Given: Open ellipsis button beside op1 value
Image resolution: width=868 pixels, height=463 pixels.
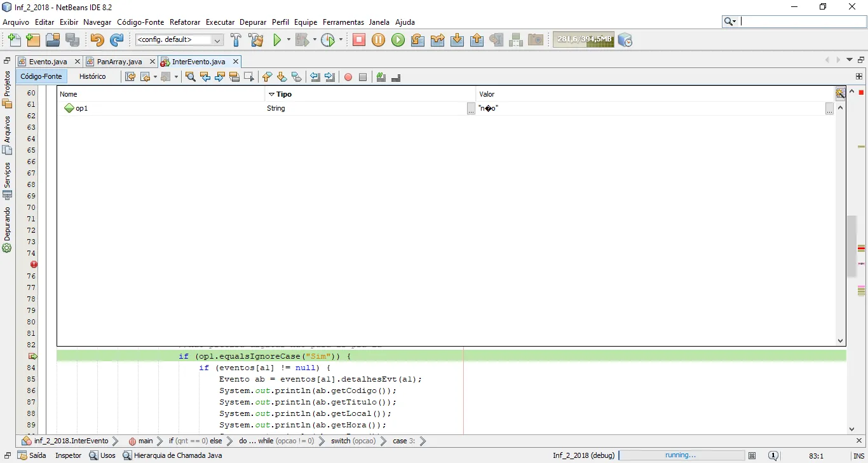Looking at the screenshot, I should pos(829,109).
